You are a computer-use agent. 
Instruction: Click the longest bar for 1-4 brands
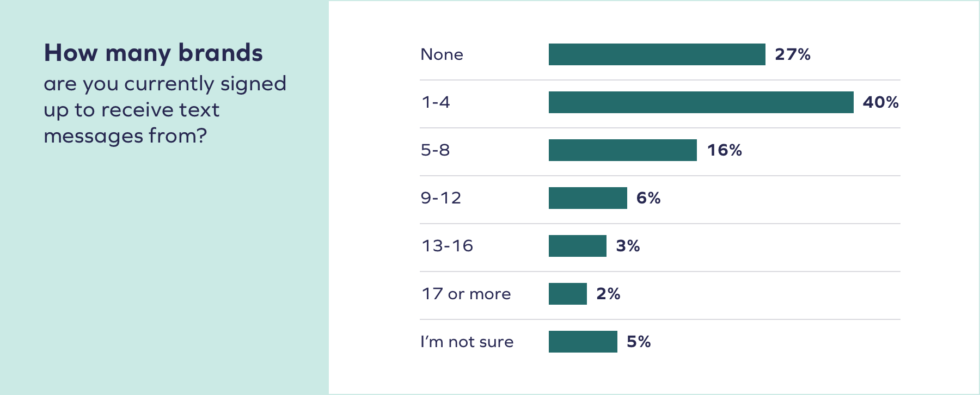pos(701,102)
